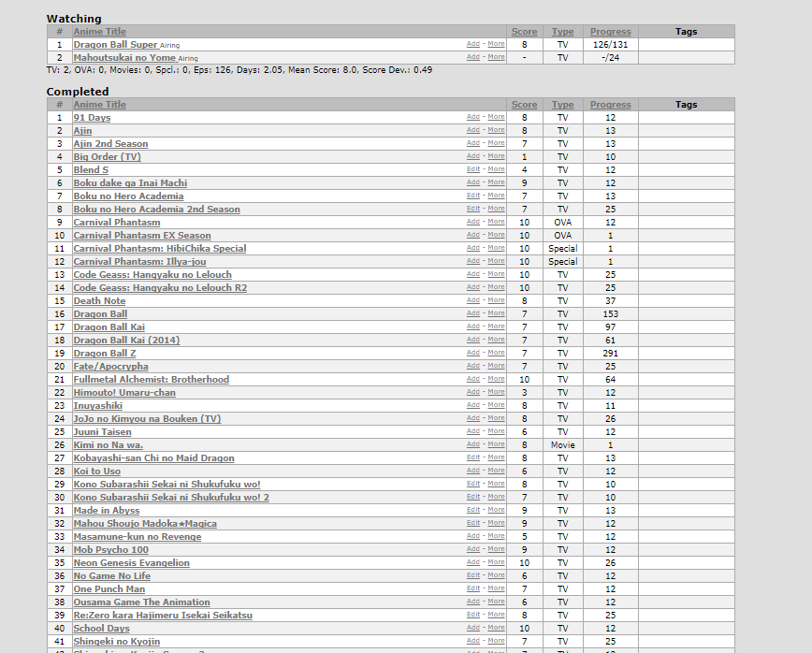Sort Completed list by Anime Title header

pos(99,105)
